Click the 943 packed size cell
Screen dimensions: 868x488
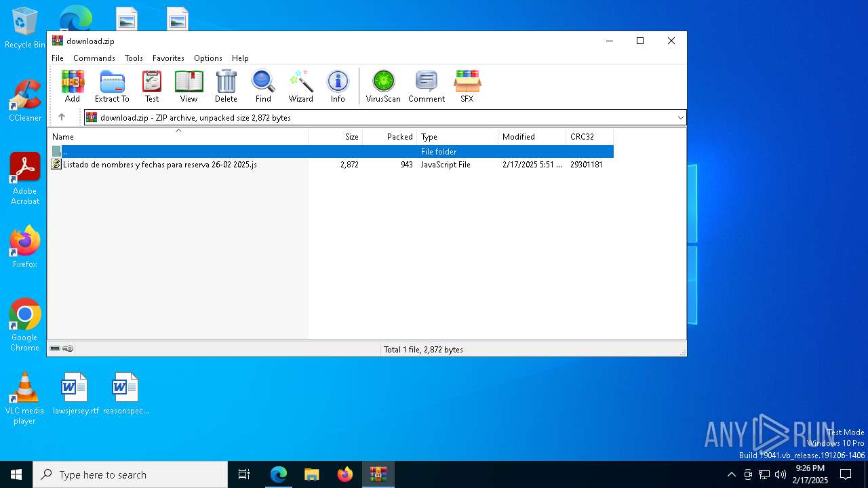[406, 165]
